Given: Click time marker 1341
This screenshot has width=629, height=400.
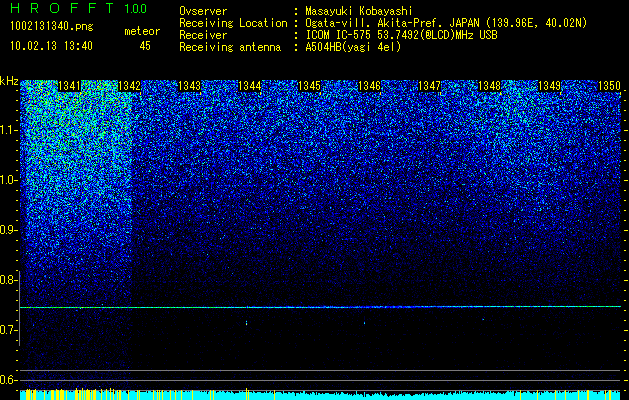Looking at the screenshot, I should (x=69, y=86).
